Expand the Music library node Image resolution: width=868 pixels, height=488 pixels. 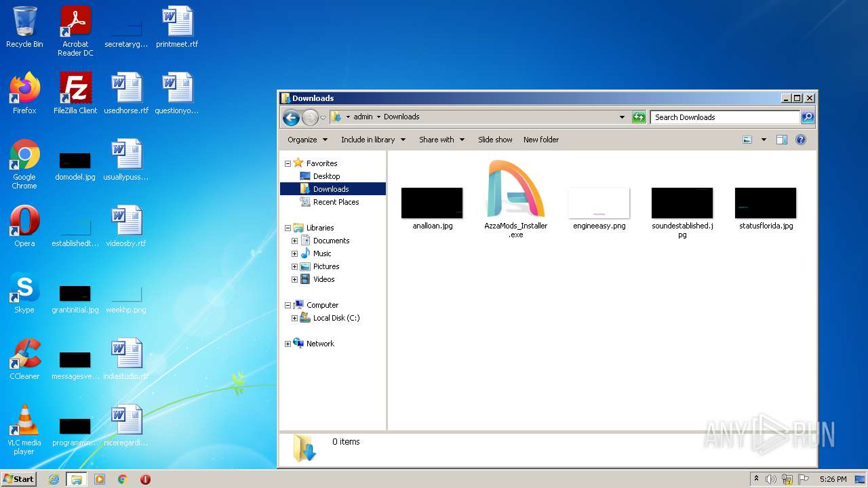coord(294,253)
